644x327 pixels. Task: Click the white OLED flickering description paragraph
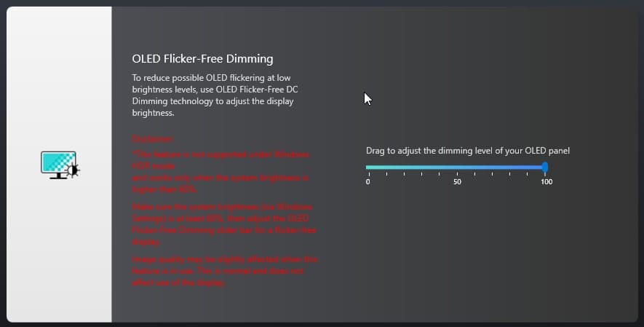coord(215,95)
